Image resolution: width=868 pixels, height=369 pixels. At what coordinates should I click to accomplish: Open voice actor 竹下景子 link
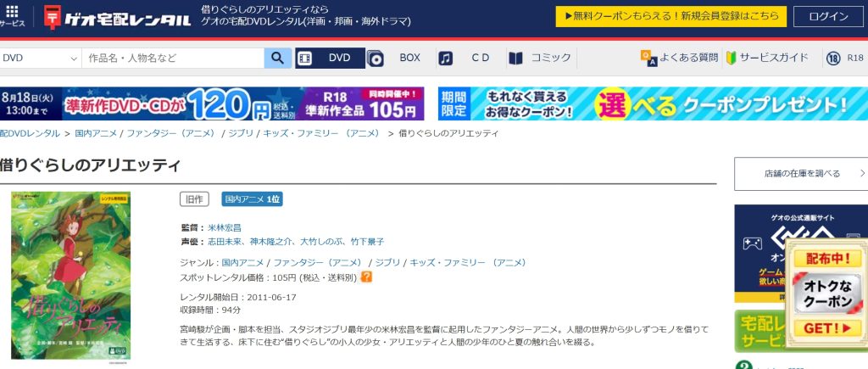point(367,242)
